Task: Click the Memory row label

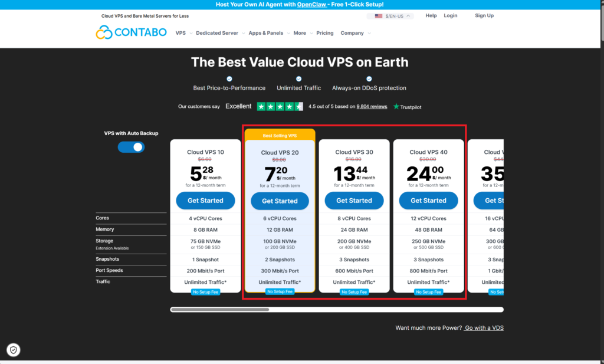Action: tap(105, 229)
